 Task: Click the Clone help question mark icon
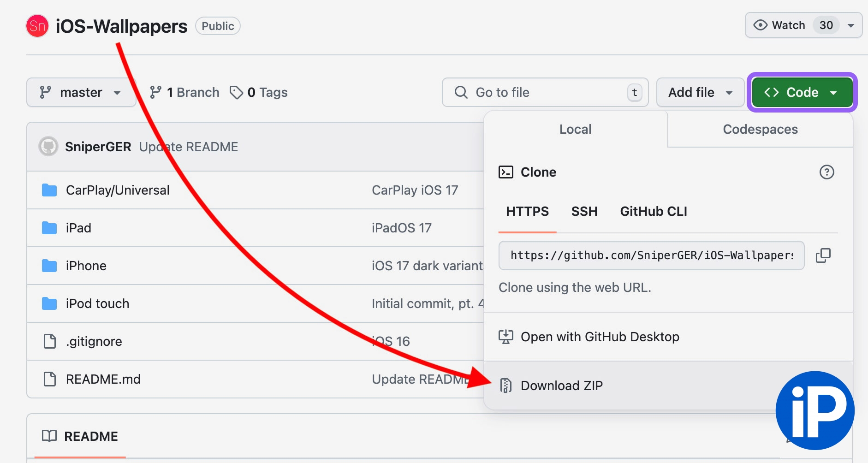click(x=826, y=172)
